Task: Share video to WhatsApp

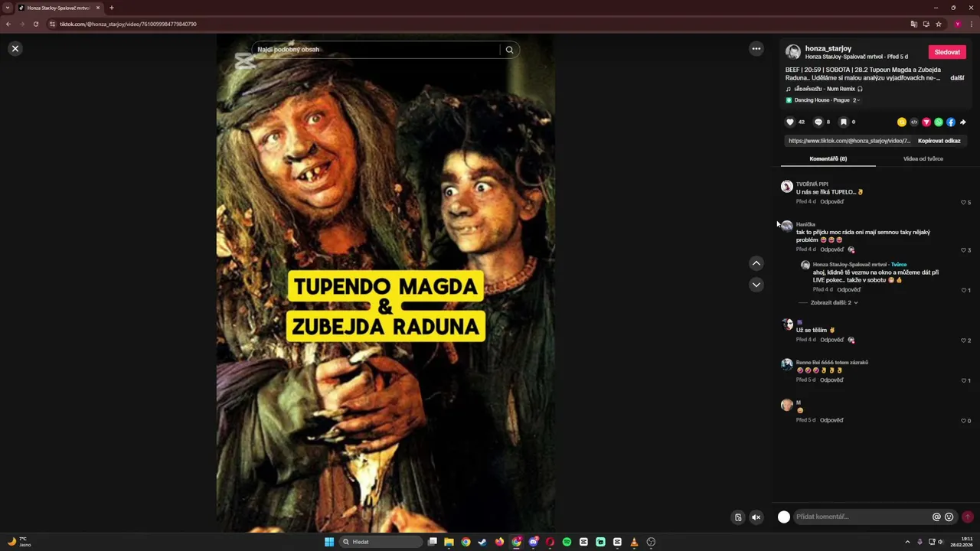Action: tap(939, 122)
